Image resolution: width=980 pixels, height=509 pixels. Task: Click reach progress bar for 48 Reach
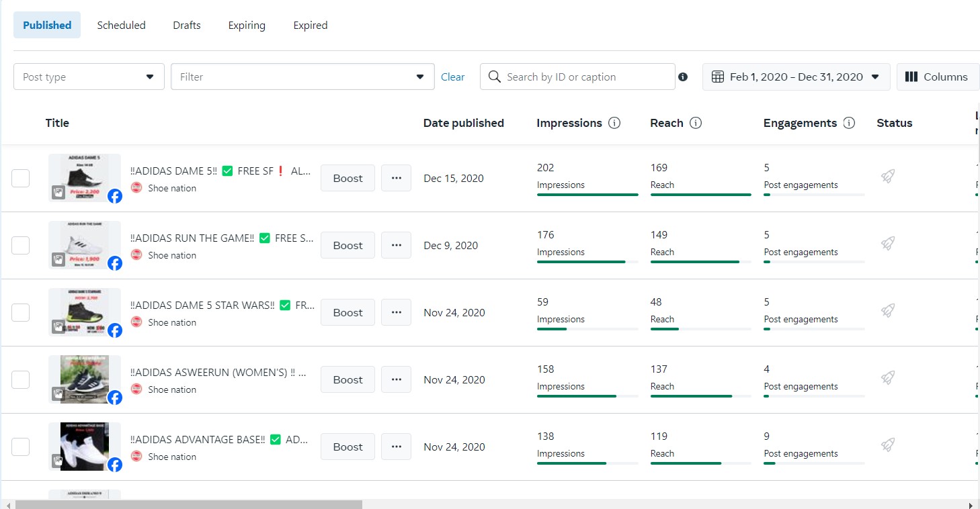[701, 329]
